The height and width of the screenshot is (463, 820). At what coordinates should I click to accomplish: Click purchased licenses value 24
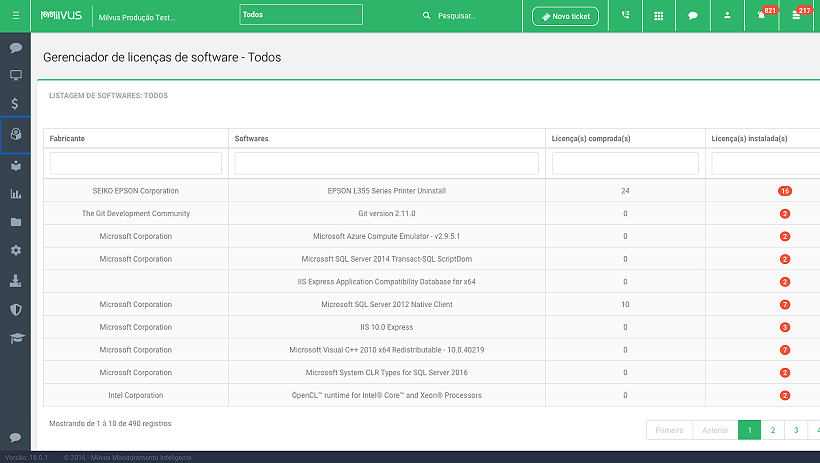625,191
